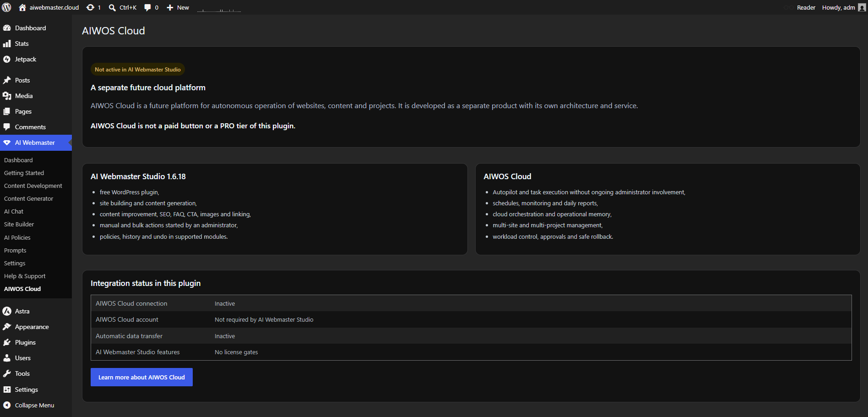This screenshot has width=868, height=417.
Task: Click the Reader link in admin bar
Action: pyautogui.click(x=806, y=7)
